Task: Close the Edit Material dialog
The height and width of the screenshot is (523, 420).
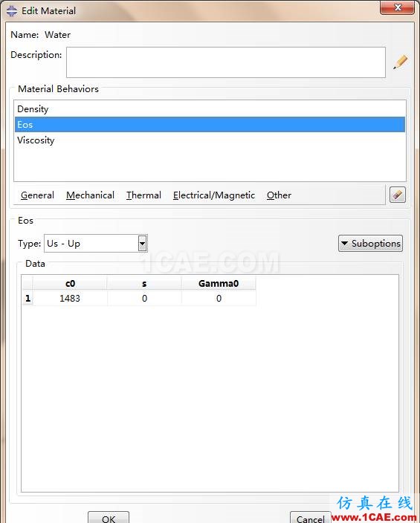Action: pos(397,7)
